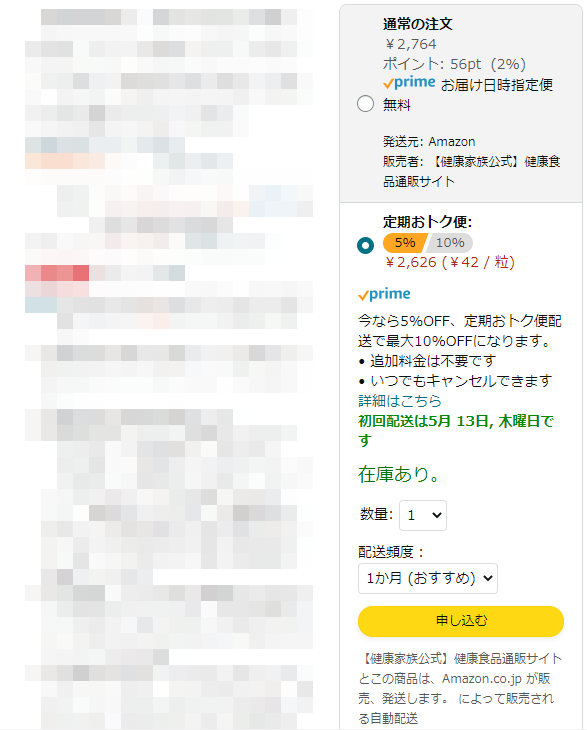Open the 数量 quantity dropdown
The width and height of the screenshot is (587, 730).
tap(423, 515)
